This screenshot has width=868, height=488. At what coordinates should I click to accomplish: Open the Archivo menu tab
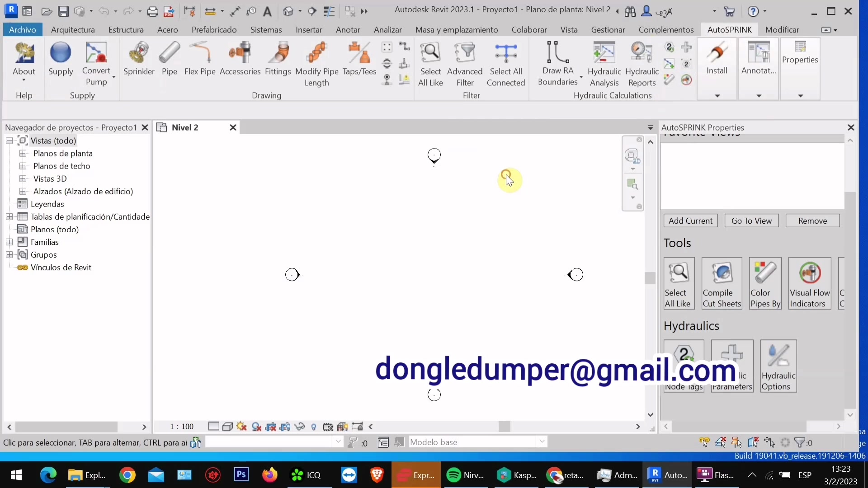click(x=23, y=30)
